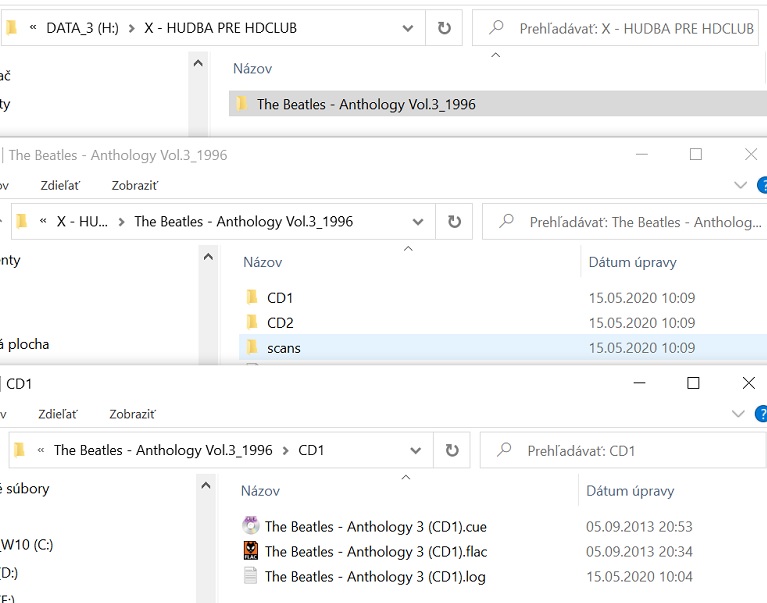Close the Anthology Vol.3_1996 window
This screenshot has height=603, width=767.
click(751, 155)
